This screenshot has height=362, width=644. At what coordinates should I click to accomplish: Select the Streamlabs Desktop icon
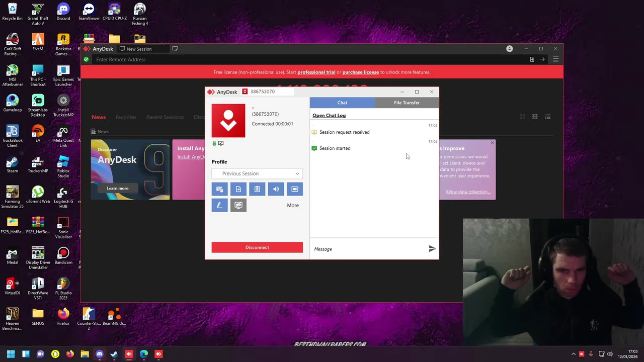point(38,106)
